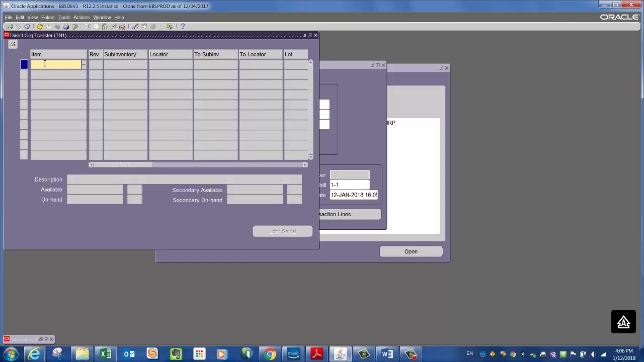Click the grid's horizontal scrollbar right arrow
The height and width of the screenshot is (362, 644).
point(305,165)
